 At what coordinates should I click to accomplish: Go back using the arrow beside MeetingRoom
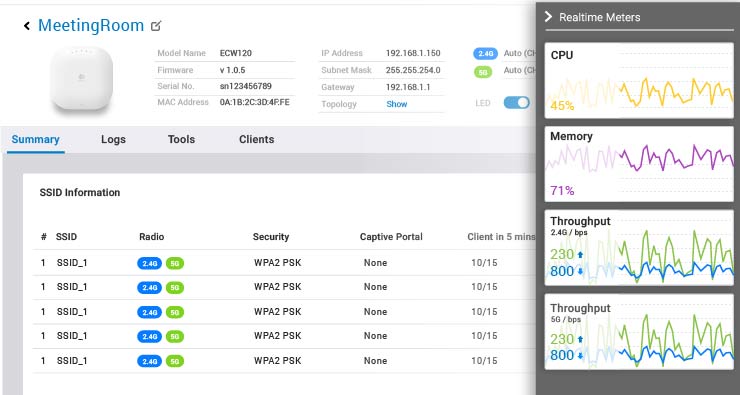27,26
